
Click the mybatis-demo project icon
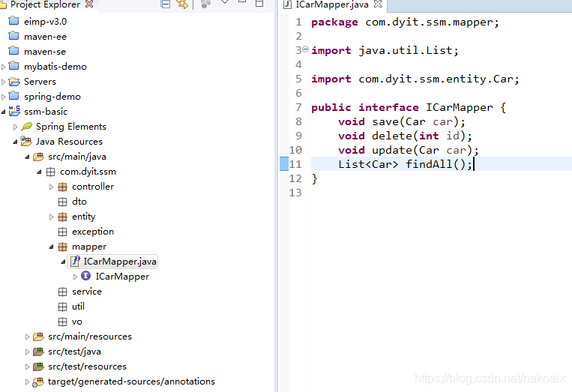pyautogui.click(x=13, y=66)
